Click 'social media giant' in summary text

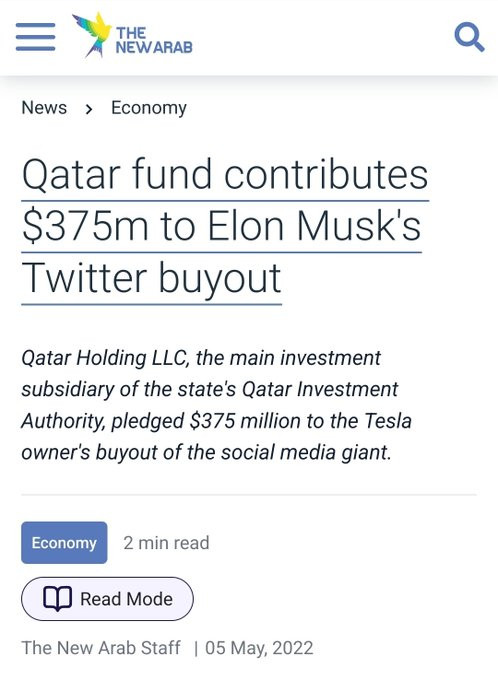(306, 453)
